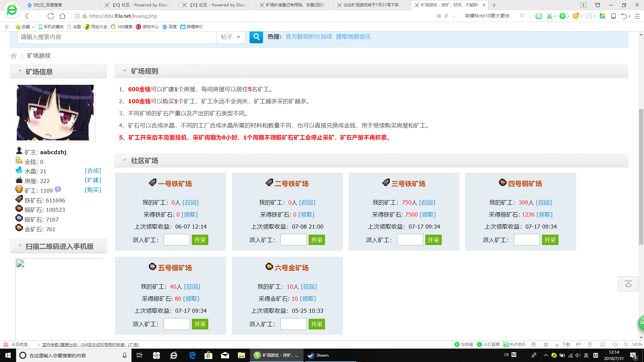Click the blue search magnifier icon

256,37
